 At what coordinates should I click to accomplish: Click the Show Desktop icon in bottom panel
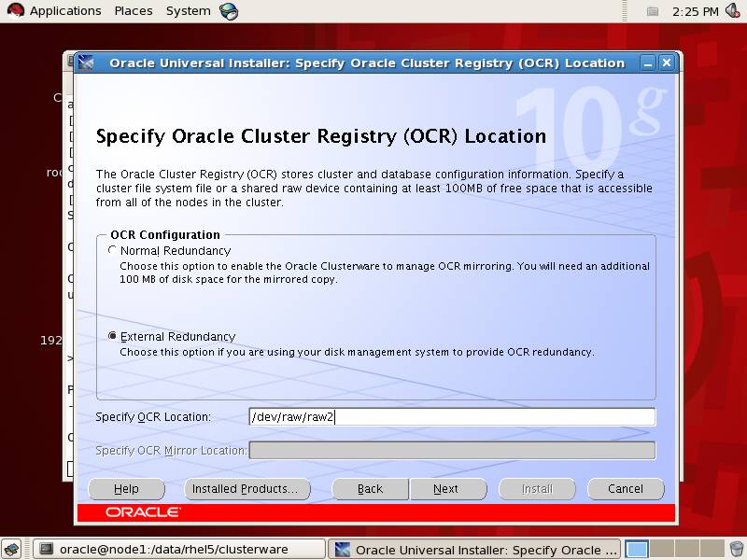coord(13,550)
